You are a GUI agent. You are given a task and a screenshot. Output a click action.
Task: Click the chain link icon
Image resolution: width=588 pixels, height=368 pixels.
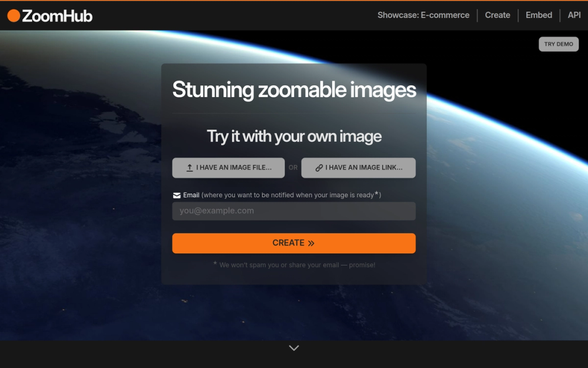point(319,168)
